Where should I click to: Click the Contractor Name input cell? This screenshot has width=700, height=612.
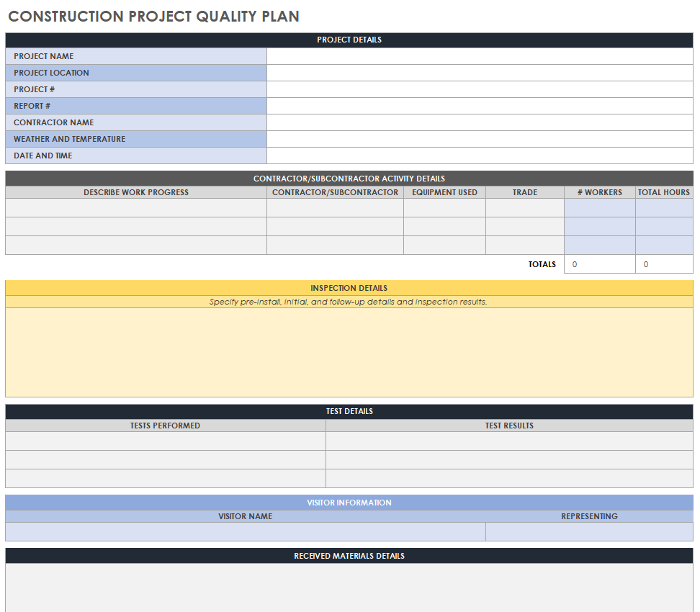point(480,122)
